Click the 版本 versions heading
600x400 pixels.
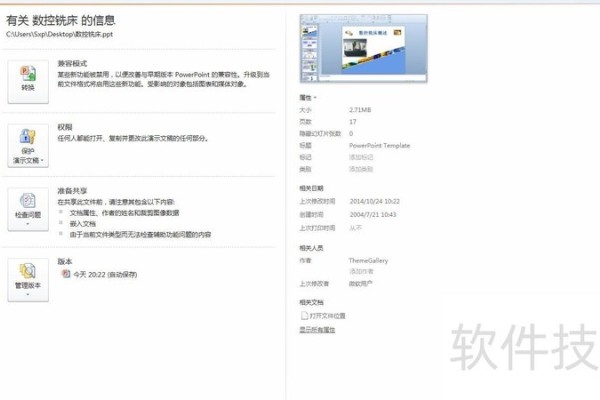(x=65, y=261)
